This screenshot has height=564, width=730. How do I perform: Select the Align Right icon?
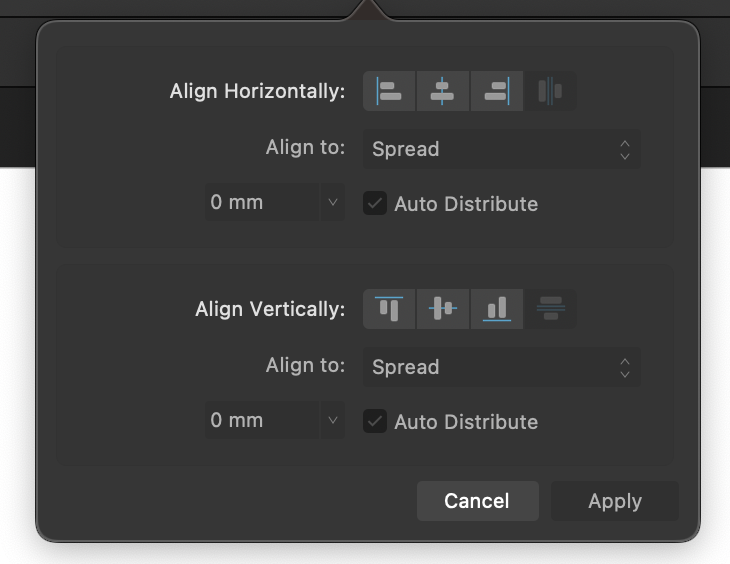497,91
